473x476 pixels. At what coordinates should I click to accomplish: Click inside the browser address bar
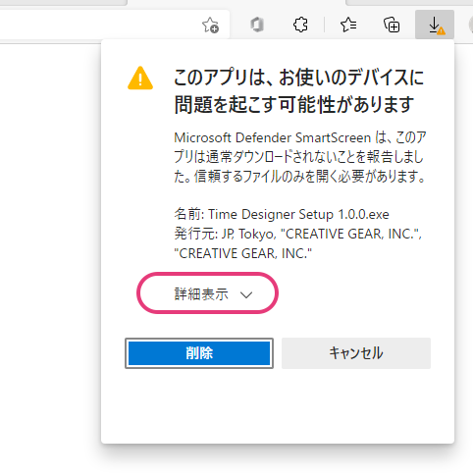tap(98, 25)
